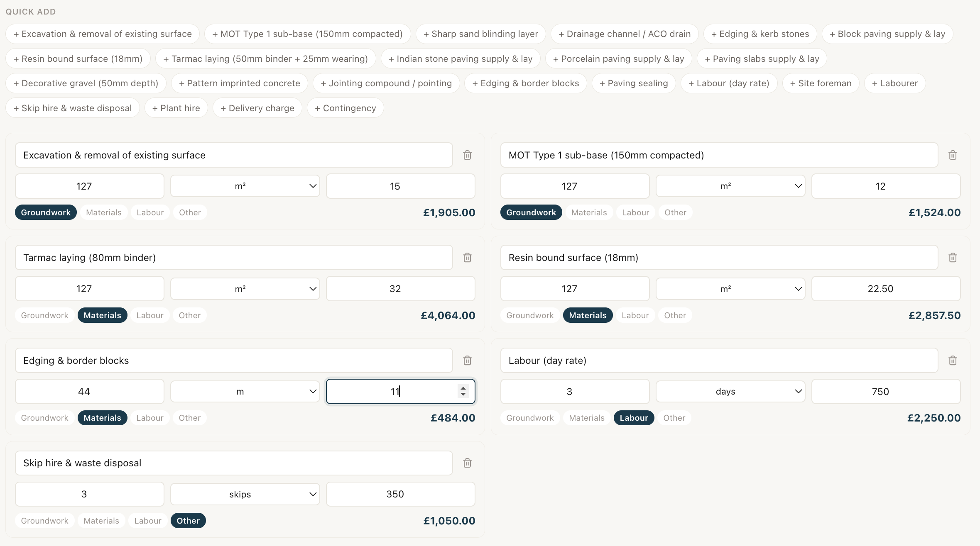The width and height of the screenshot is (980, 546).
Task: Add Drainage channel / ACO drain item
Action: tap(625, 34)
